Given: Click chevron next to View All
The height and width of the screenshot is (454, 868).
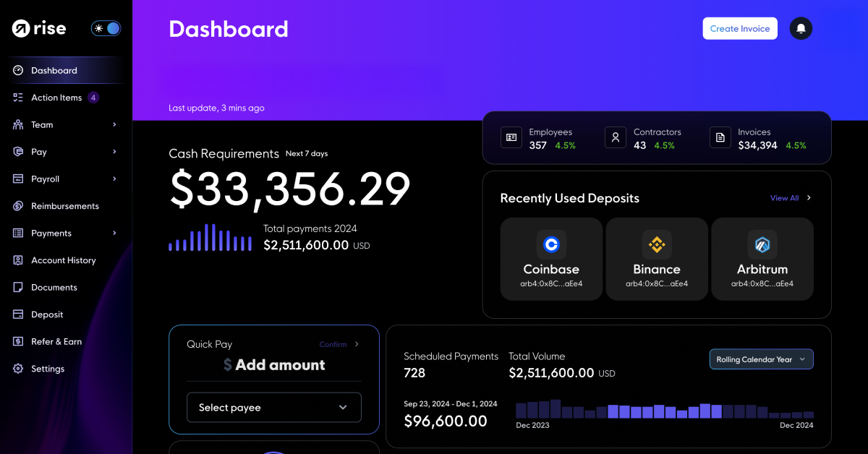Looking at the screenshot, I should [809, 198].
